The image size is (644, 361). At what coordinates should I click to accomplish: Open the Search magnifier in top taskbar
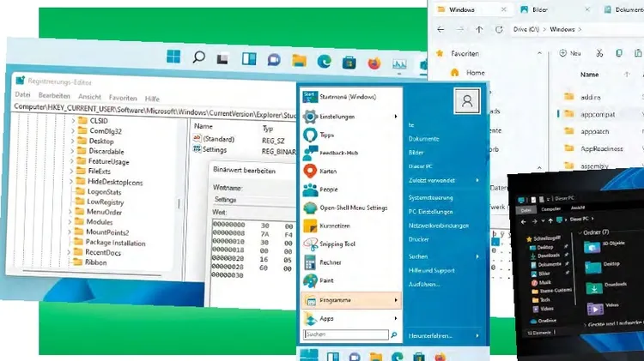pos(199,57)
